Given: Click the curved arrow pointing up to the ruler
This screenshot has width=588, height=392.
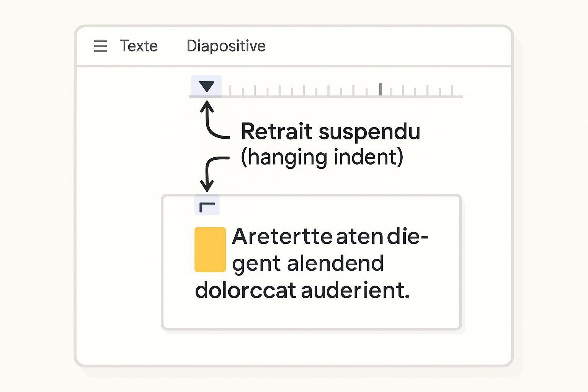Looking at the screenshot, I should pos(212,123).
